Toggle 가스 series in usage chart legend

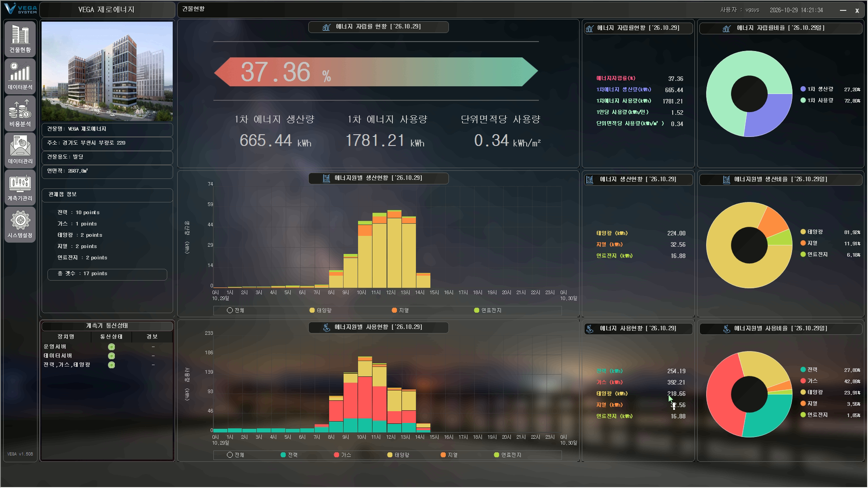(342, 455)
